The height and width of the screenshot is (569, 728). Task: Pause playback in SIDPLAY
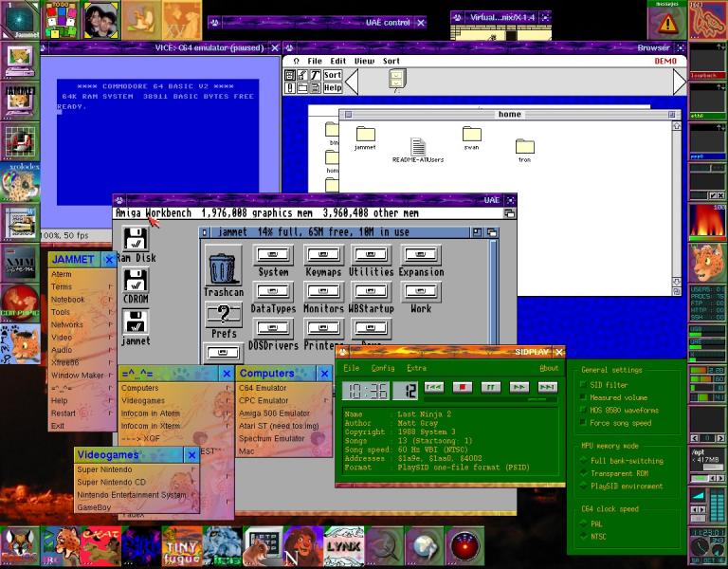(490, 387)
